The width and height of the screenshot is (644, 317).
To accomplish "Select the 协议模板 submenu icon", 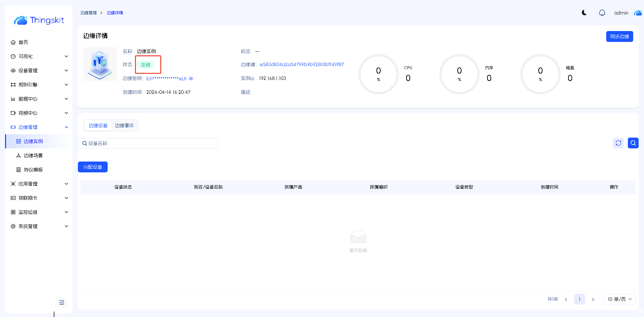I will coord(19,170).
